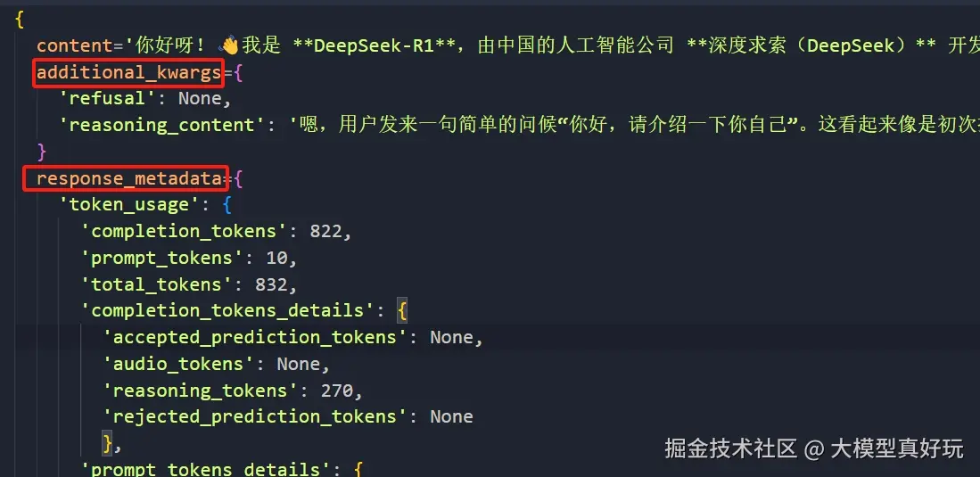Click the waving hand emoji in content

(229, 45)
